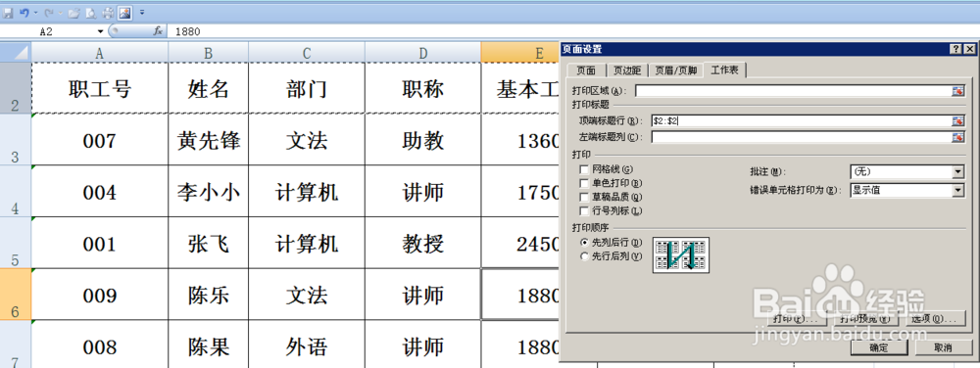Click range selector icon for 打印区域
Image resolution: width=980 pixels, height=368 pixels.
pos(958,91)
